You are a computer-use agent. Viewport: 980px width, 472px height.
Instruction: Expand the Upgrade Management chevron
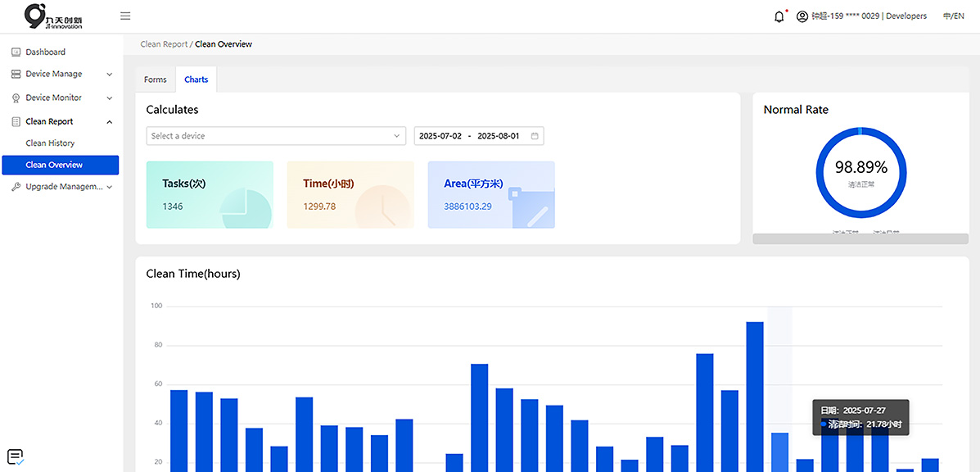point(110,187)
